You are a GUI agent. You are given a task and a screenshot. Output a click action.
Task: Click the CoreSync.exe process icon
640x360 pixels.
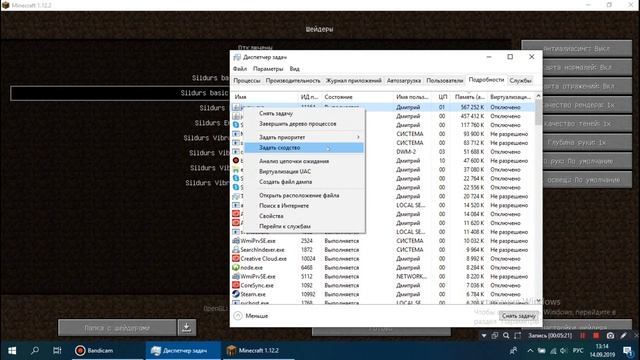click(236, 285)
